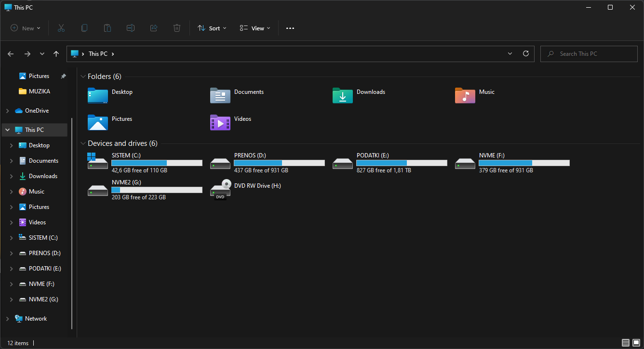Select the SISTEM (C:) drive icon
Image resolution: width=644 pixels, height=349 pixels.
tap(98, 161)
